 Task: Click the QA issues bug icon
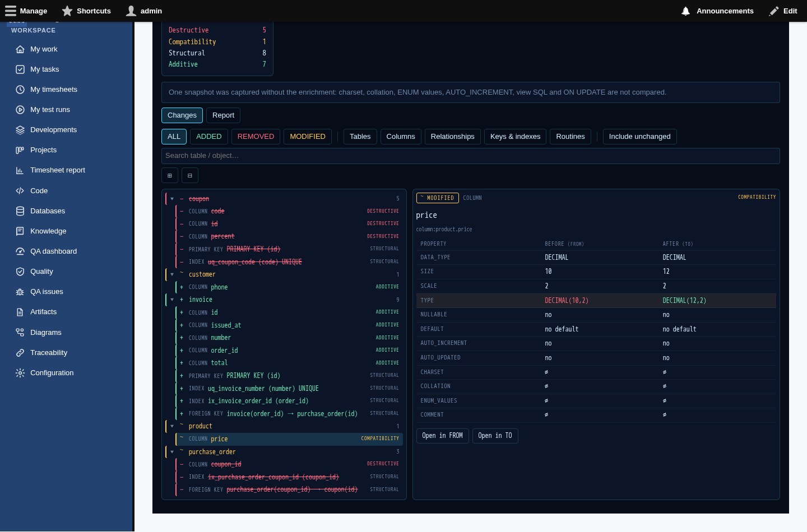coord(20,292)
